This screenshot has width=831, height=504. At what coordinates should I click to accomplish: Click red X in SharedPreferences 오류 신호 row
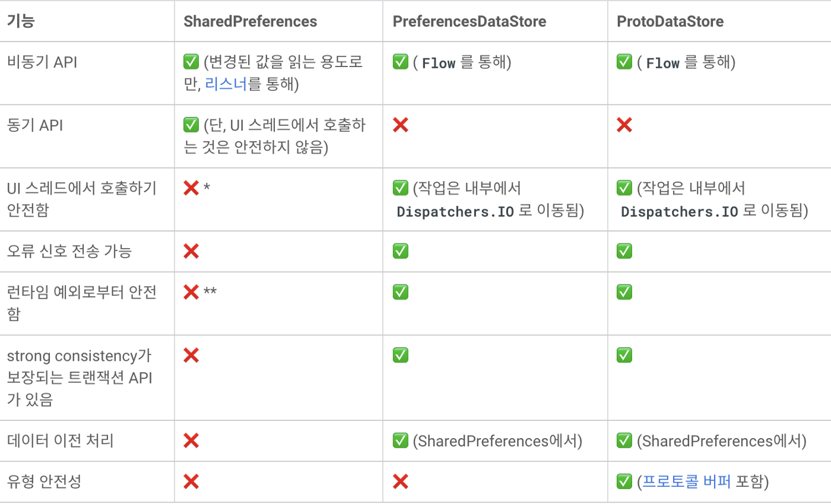[x=191, y=251]
